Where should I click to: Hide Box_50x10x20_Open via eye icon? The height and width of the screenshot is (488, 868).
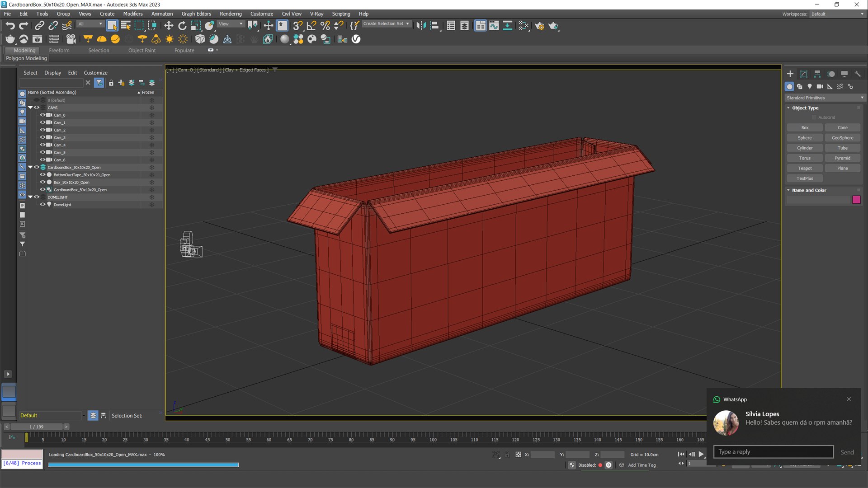point(42,182)
